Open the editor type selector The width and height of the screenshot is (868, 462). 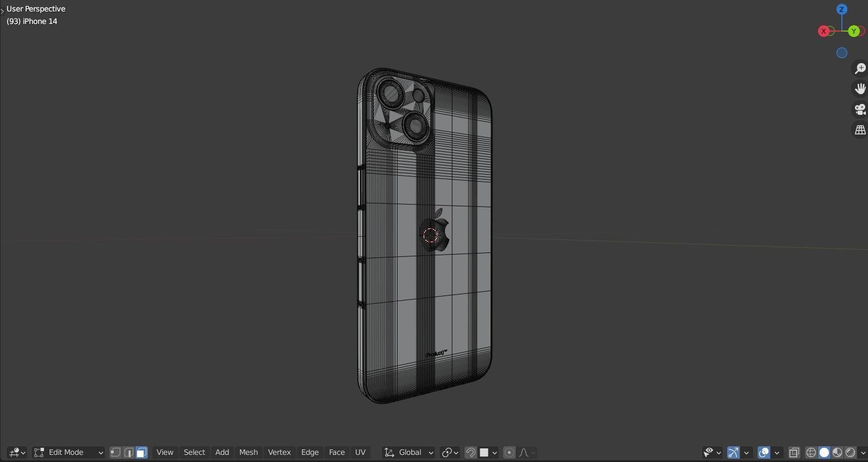point(17,452)
